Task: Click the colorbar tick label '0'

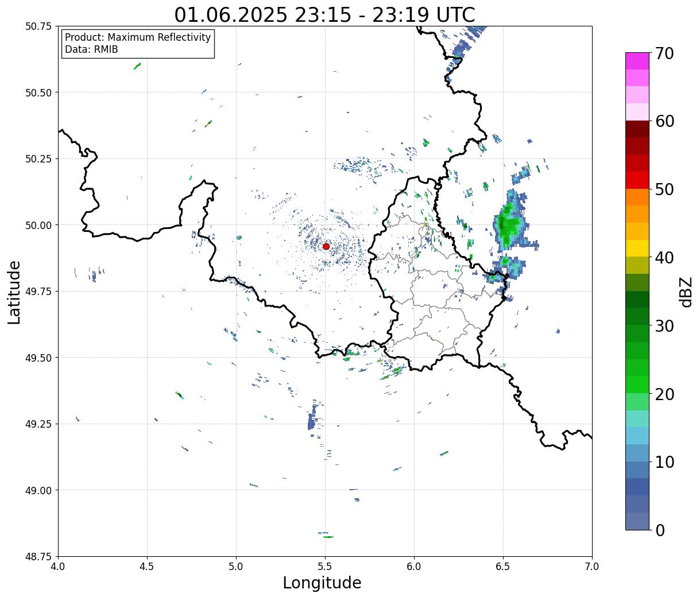Action: (x=660, y=530)
